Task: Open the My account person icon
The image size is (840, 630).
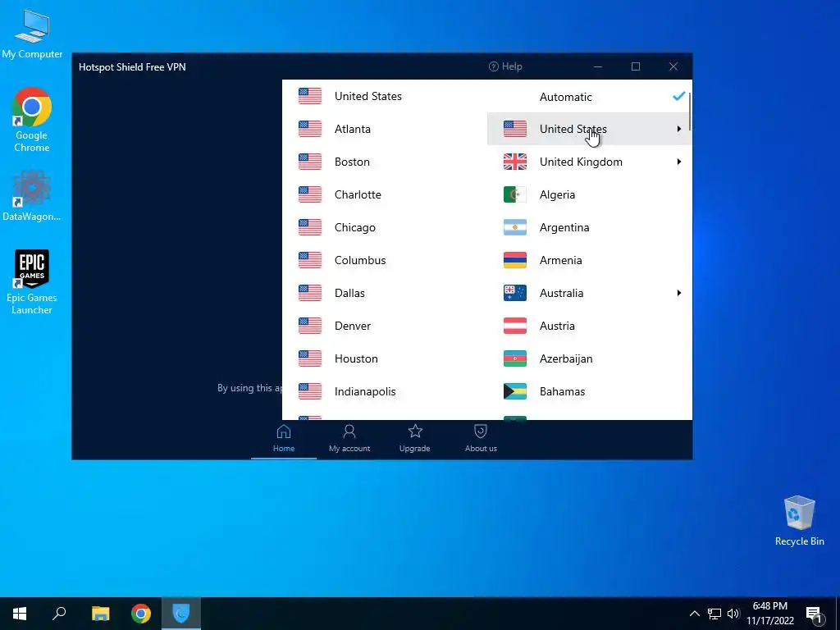Action: pyautogui.click(x=349, y=431)
